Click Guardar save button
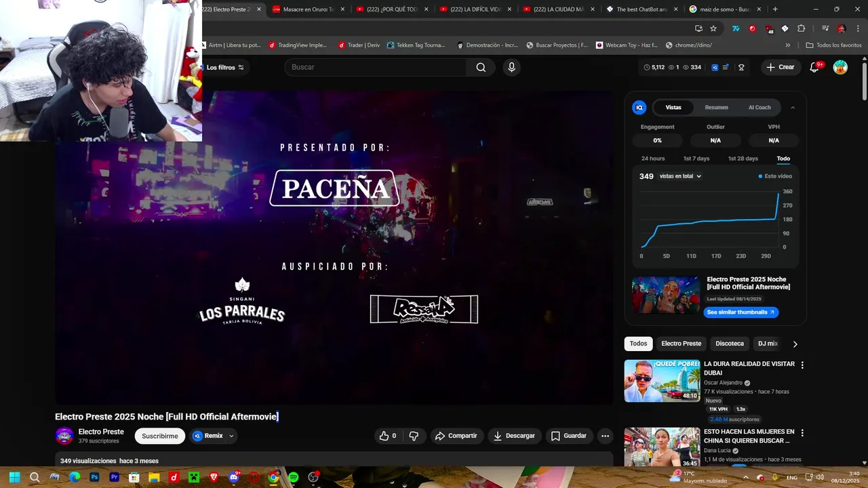Image resolution: width=868 pixels, height=488 pixels. pyautogui.click(x=568, y=436)
